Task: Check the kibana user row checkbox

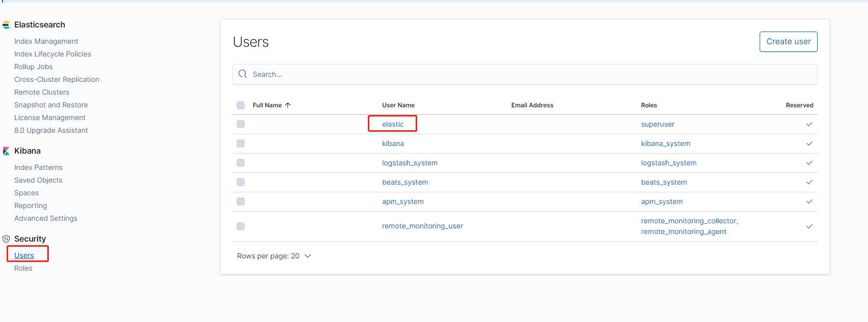Action: coord(241,143)
